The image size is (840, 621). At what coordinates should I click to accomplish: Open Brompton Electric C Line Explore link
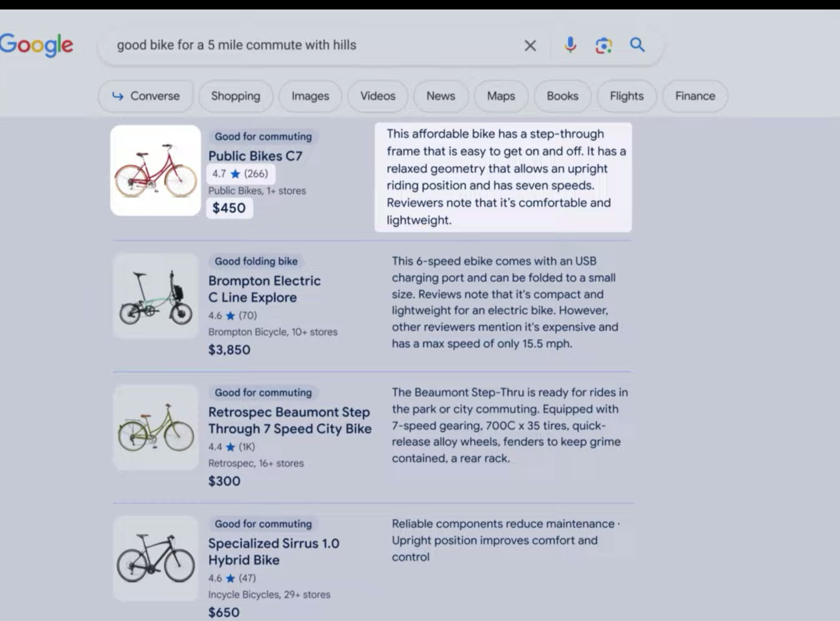point(264,289)
